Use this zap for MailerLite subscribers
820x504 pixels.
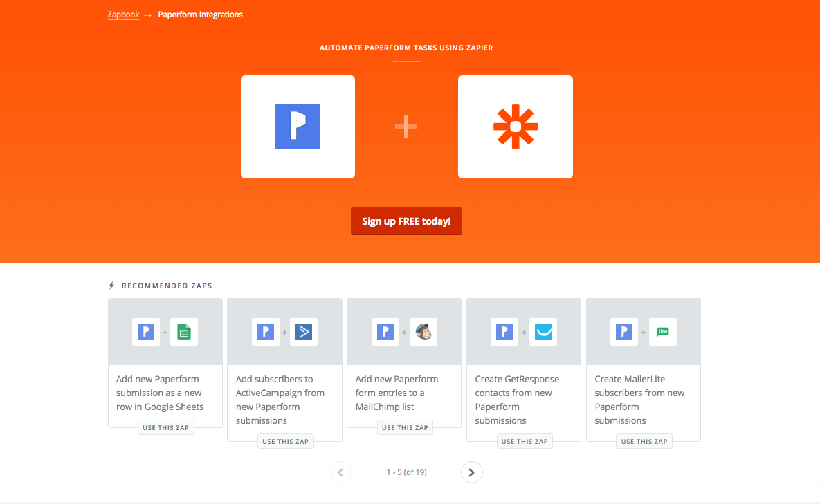(x=644, y=441)
